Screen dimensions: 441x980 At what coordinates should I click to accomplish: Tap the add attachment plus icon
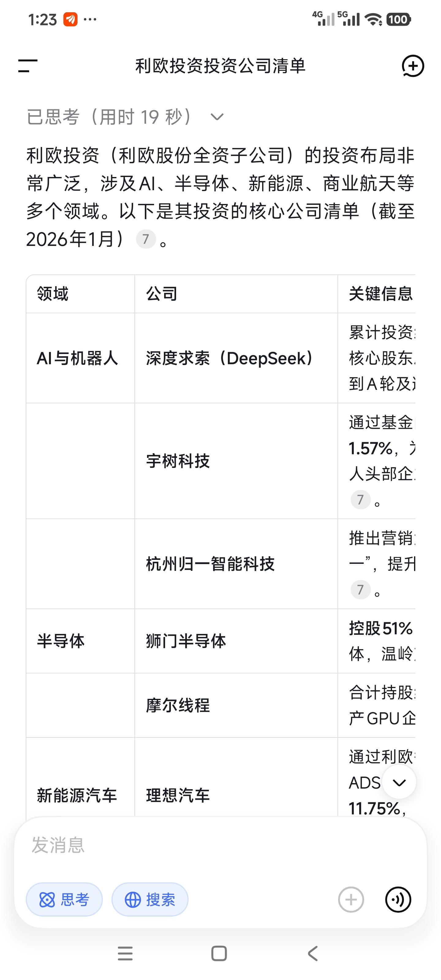(351, 900)
